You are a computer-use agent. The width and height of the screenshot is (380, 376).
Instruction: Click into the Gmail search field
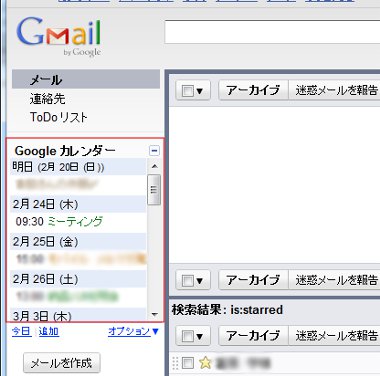272,32
